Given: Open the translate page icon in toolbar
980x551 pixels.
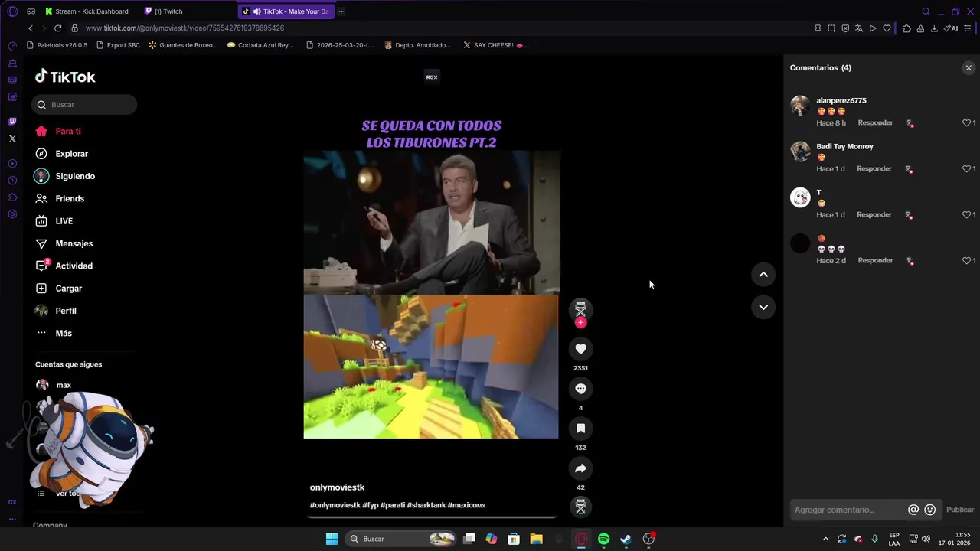Looking at the screenshot, I should tap(859, 28).
